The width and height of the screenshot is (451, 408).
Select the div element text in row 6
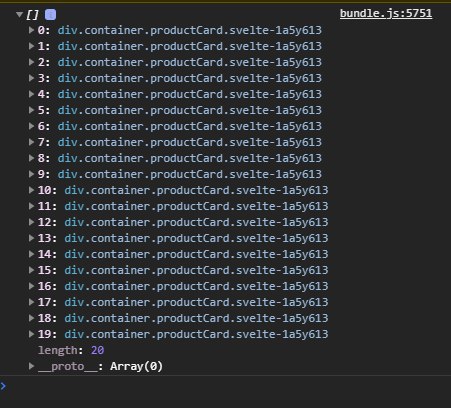190,126
